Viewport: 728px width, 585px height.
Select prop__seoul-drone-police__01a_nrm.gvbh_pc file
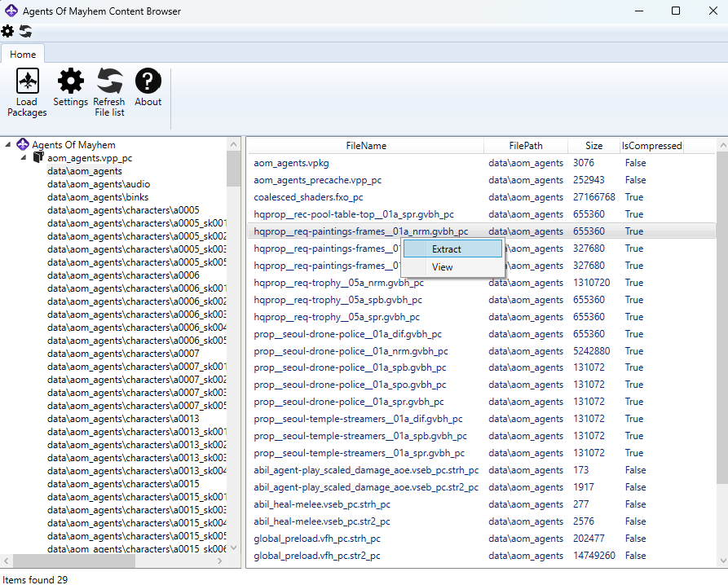click(x=482, y=351)
